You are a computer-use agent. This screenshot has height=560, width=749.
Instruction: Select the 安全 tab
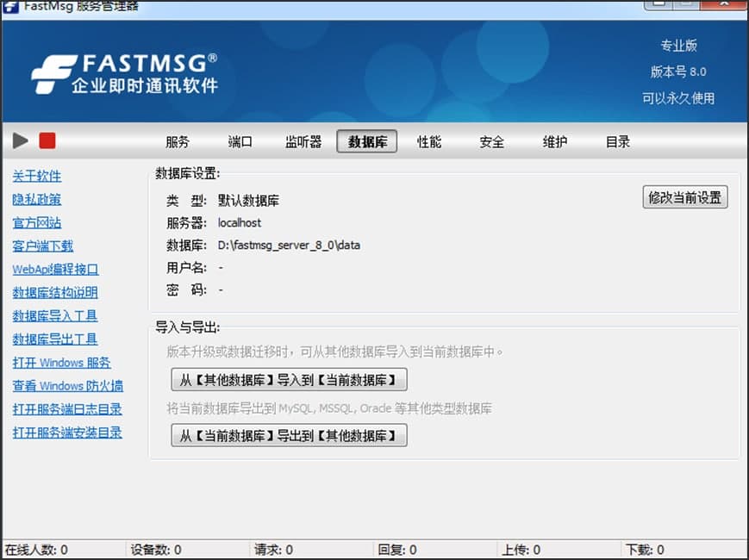[x=491, y=142]
